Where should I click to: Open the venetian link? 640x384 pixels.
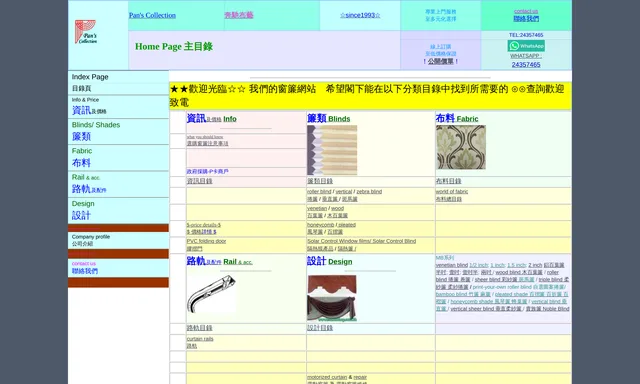pos(317,208)
